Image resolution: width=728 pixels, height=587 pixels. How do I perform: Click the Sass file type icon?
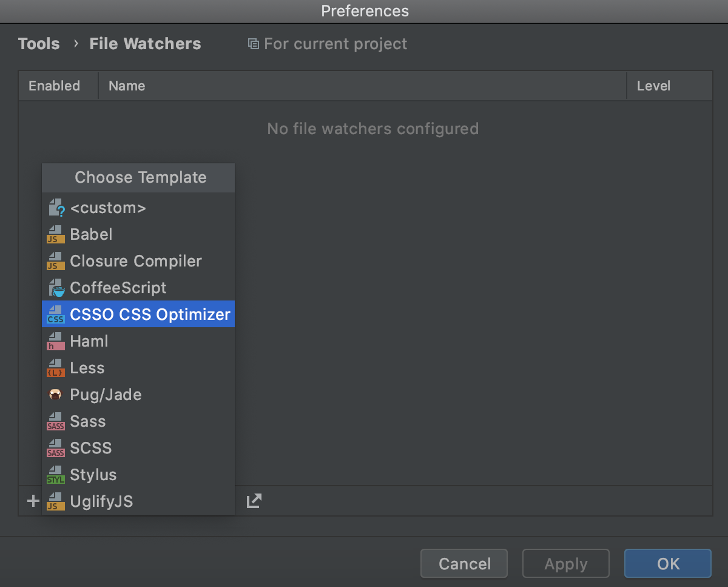pyautogui.click(x=55, y=421)
